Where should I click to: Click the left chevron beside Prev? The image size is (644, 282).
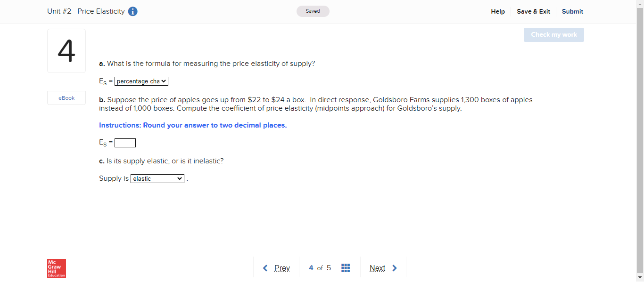click(x=265, y=267)
